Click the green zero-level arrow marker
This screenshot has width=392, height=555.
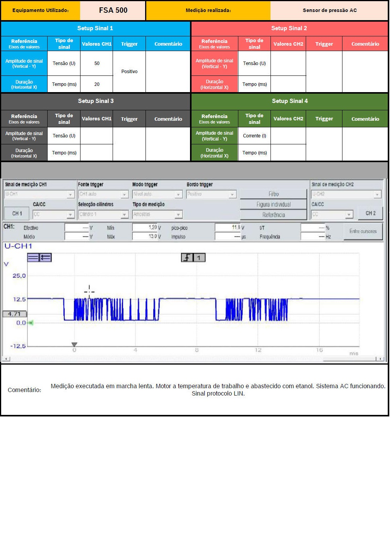(30, 322)
